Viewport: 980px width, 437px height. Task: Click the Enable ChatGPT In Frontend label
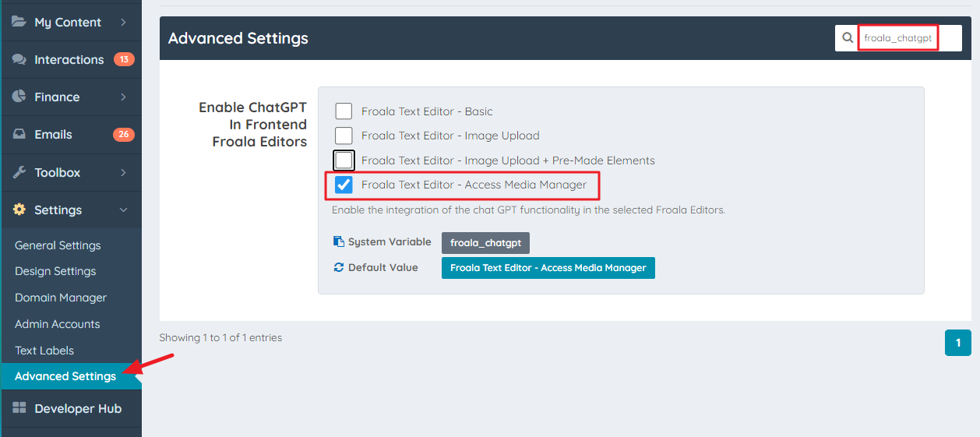coord(253,125)
